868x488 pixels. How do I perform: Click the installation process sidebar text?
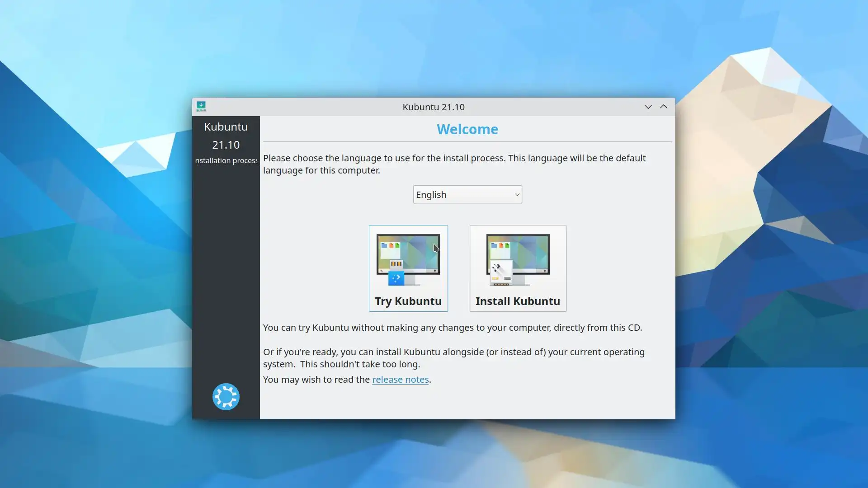226,161
